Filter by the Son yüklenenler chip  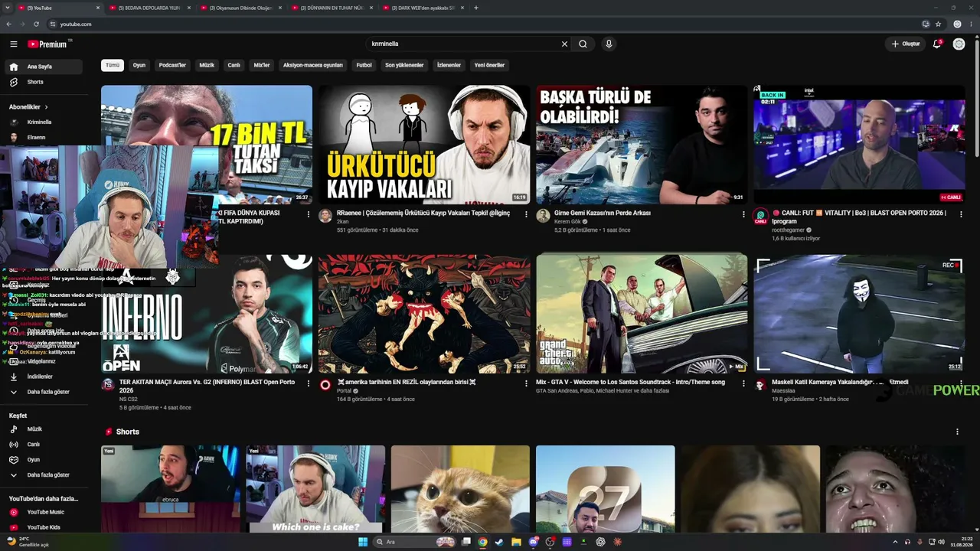404,65
